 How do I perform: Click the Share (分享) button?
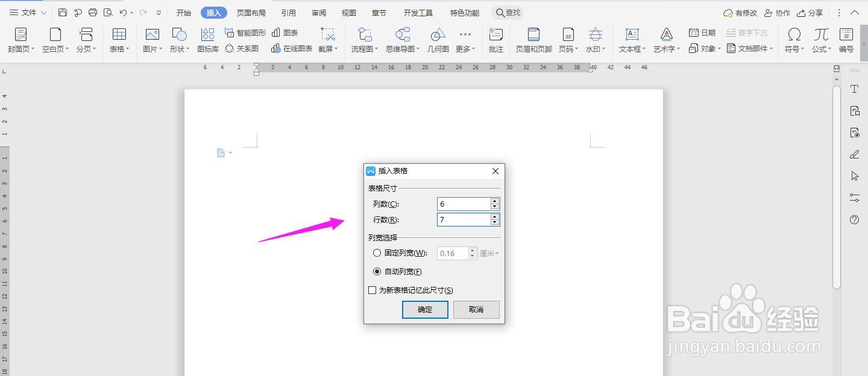(810, 13)
